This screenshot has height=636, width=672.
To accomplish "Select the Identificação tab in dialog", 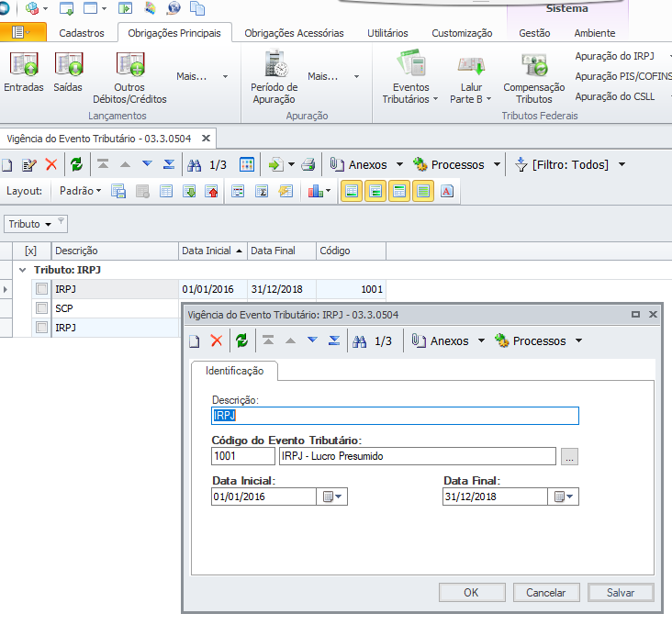I will (x=234, y=371).
